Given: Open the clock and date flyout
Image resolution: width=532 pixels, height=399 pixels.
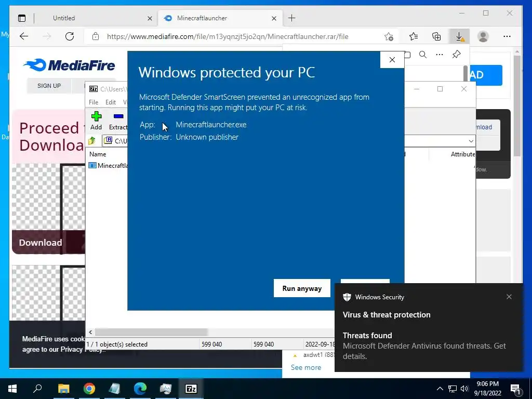Looking at the screenshot, I should click(487, 389).
